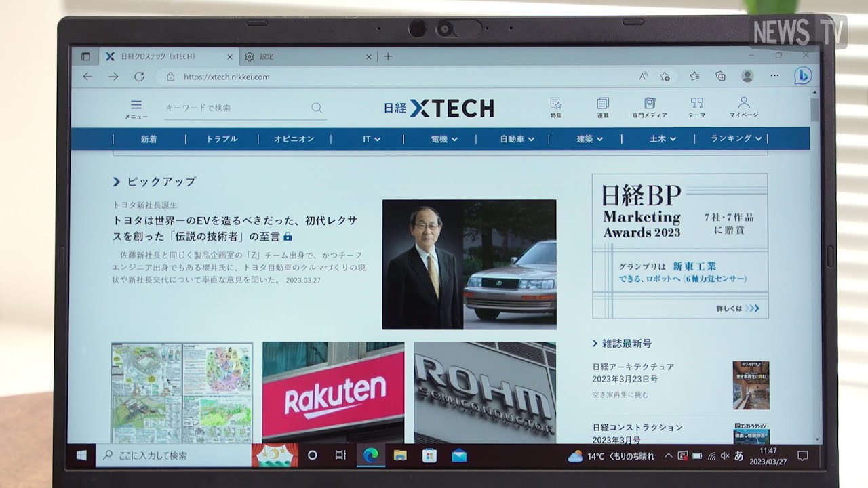Open the clock showing 11:47
Image resolution: width=868 pixels, height=488 pixels.
[768, 455]
